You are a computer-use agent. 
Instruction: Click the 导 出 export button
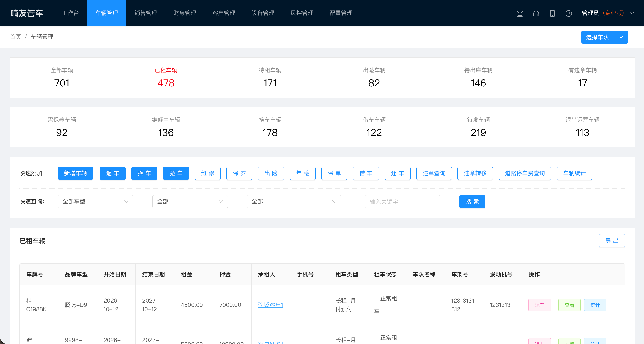tap(612, 240)
